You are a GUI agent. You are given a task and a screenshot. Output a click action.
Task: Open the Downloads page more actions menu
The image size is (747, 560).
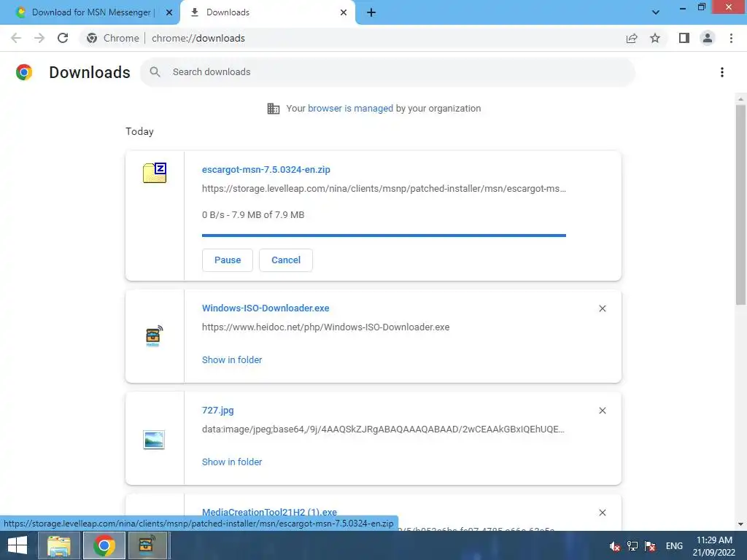coord(722,72)
